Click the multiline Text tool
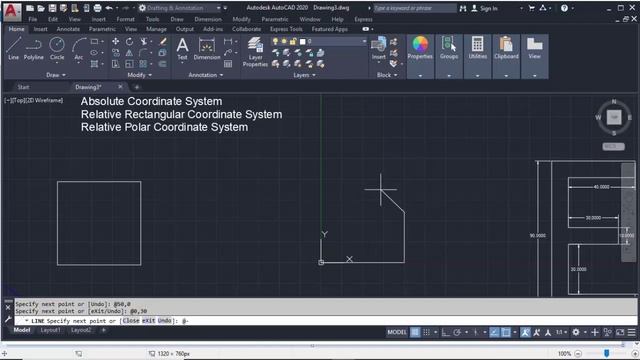This screenshot has width=640, height=360. coord(182,49)
